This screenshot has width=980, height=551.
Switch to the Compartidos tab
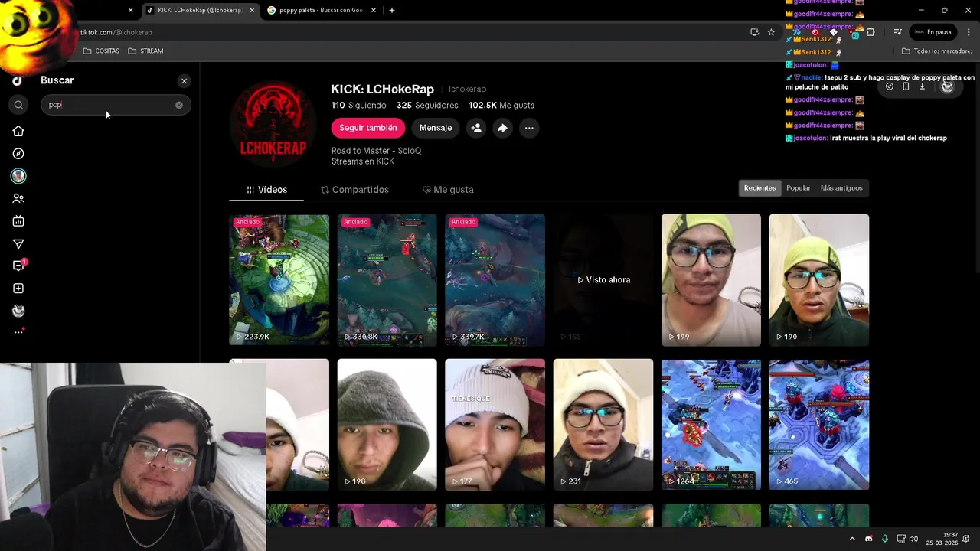(354, 190)
